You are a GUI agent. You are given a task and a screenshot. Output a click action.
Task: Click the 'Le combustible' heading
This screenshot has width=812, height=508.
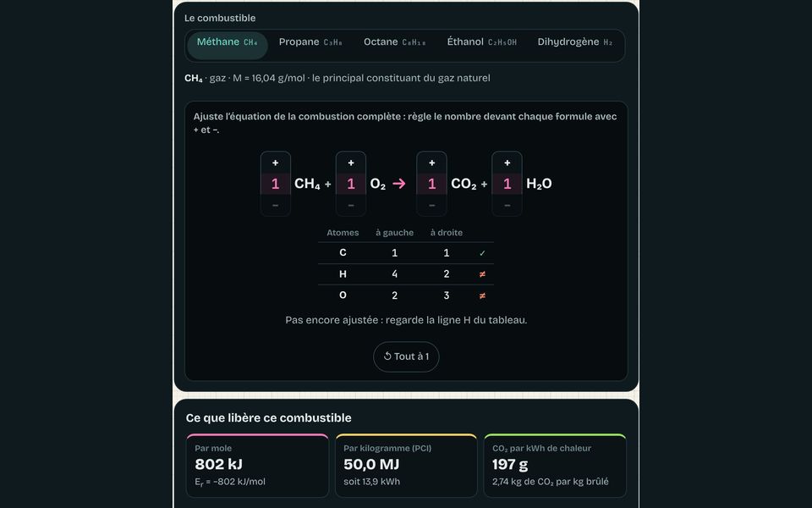point(220,18)
